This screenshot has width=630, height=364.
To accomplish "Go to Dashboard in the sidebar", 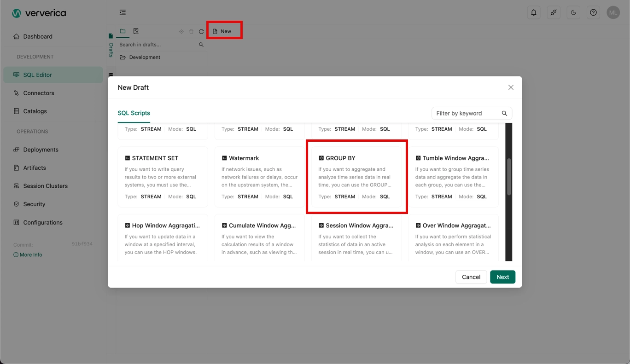I will click(x=53, y=36).
